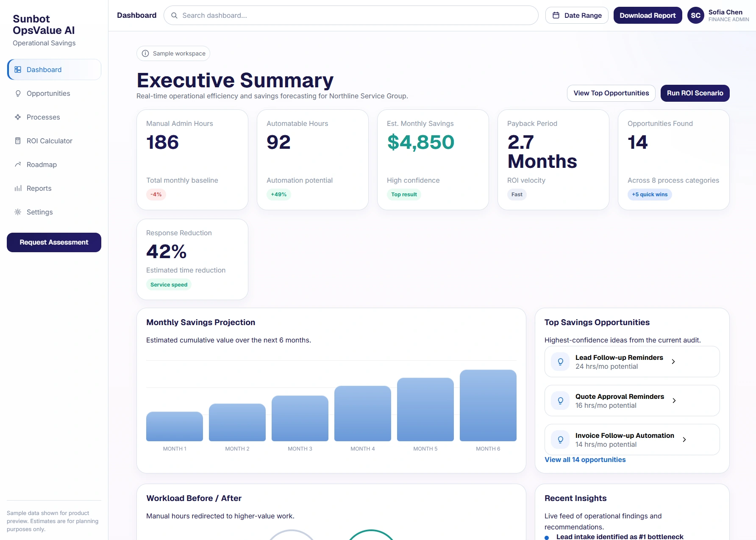Click the Invoice Follow-up Automation lightbulb icon
The image size is (756, 540).
[560, 440]
